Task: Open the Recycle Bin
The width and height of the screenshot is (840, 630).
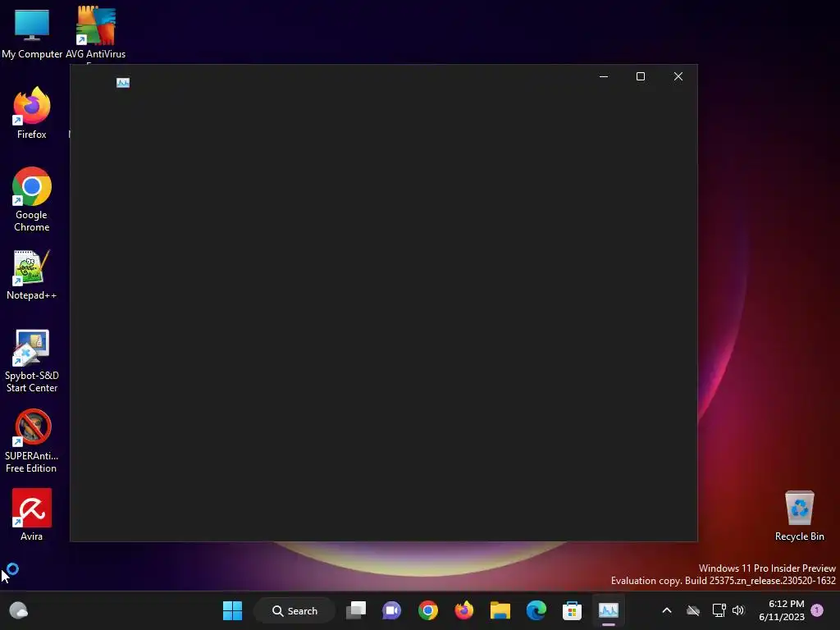Action: pyautogui.click(x=799, y=515)
